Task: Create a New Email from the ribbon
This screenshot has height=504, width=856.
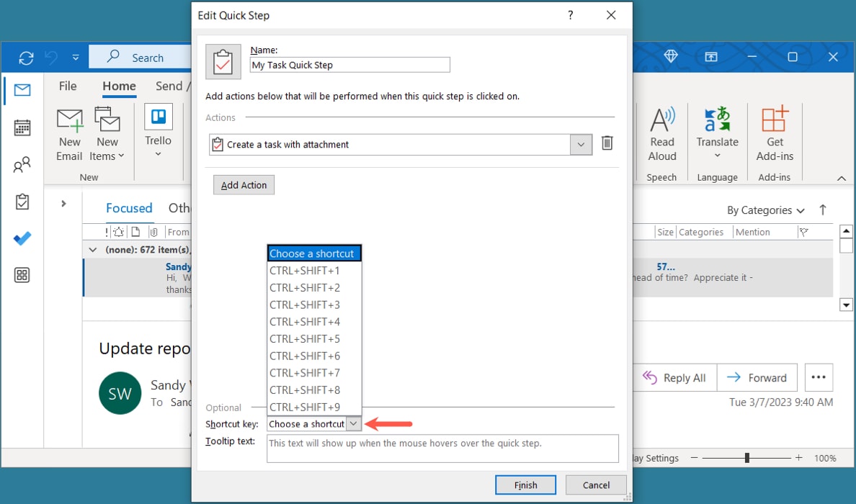Action: click(x=68, y=133)
